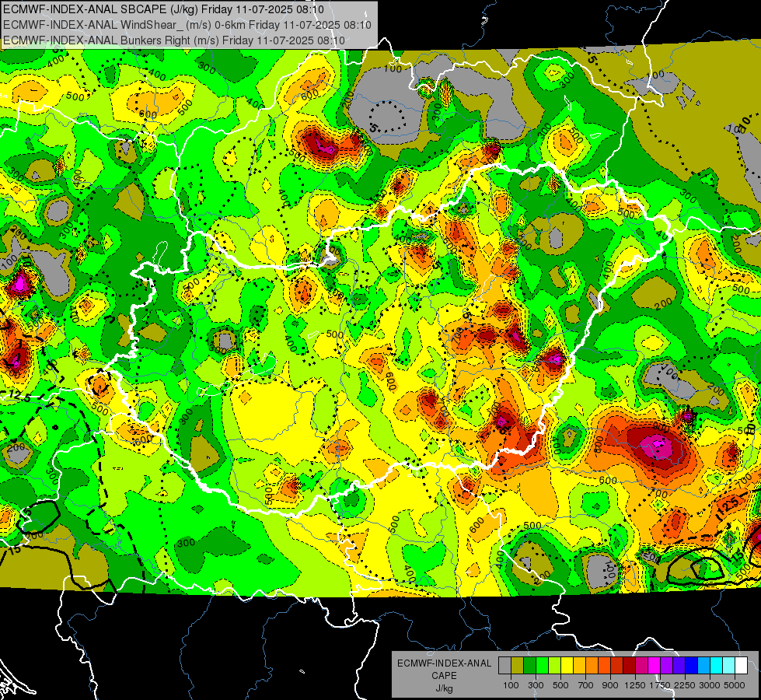Viewport: 761px width, 700px height.
Task: Select the cyan legend swatch
Action: pyautogui.click(x=717, y=666)
